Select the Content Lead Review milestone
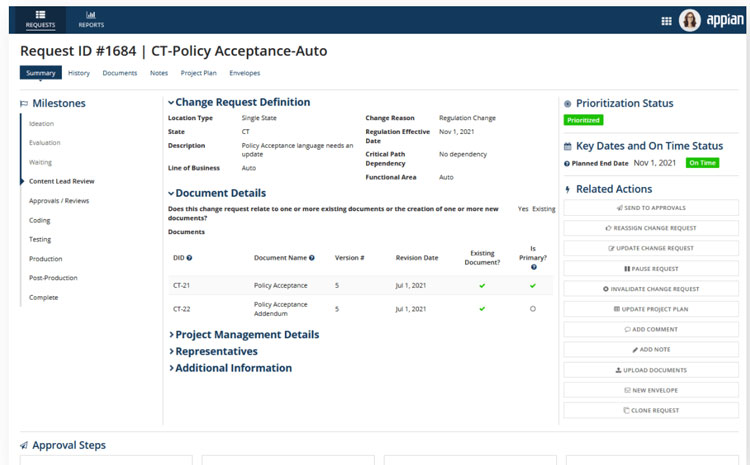 point(62,181)
